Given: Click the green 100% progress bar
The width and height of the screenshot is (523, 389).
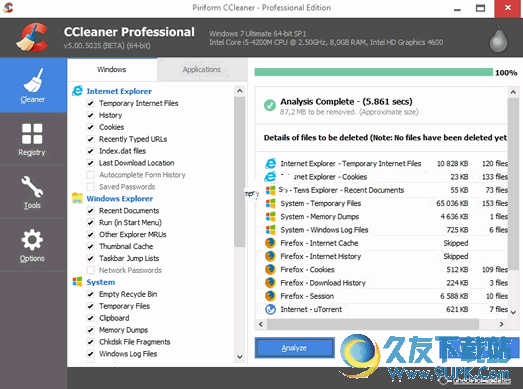Looking at the screenshot, I should pyautogui.click(x=374, y=72).
